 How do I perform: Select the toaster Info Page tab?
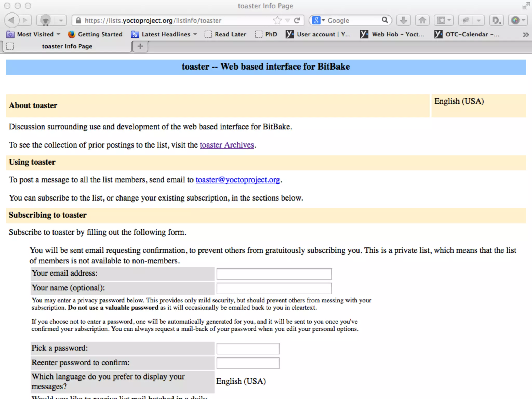pyautogui.click(x=67, y=46)
